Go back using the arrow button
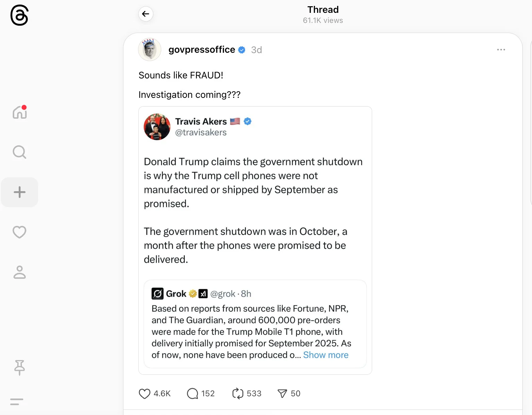The width and height of the screenshot is (532, 415). click(146, 14)
